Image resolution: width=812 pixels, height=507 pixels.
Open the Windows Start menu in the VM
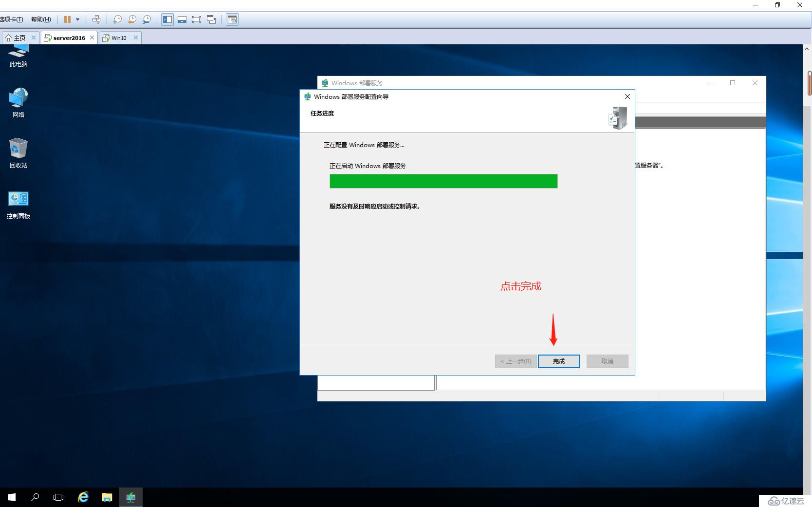pos(12,497)
